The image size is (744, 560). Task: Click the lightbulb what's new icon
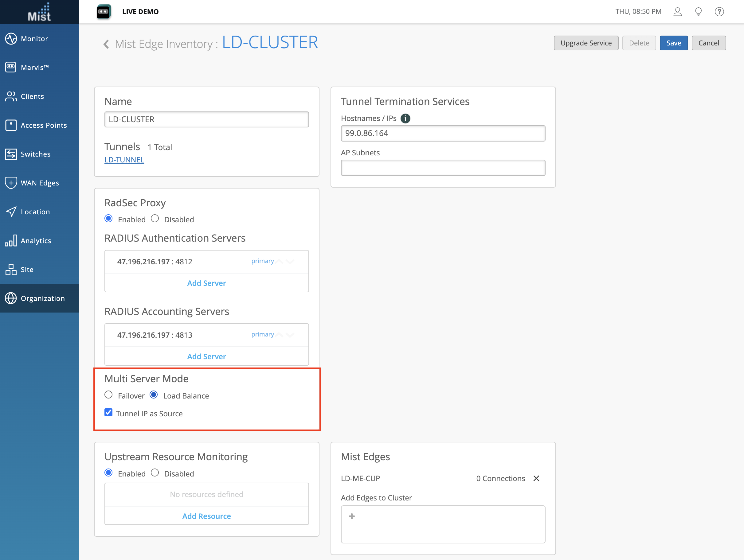click(698, 12)
